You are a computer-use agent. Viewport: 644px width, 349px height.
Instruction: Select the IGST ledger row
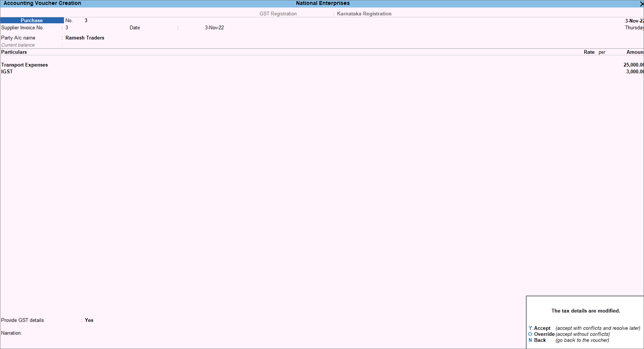pyautogui.click(x=322, y=71)
